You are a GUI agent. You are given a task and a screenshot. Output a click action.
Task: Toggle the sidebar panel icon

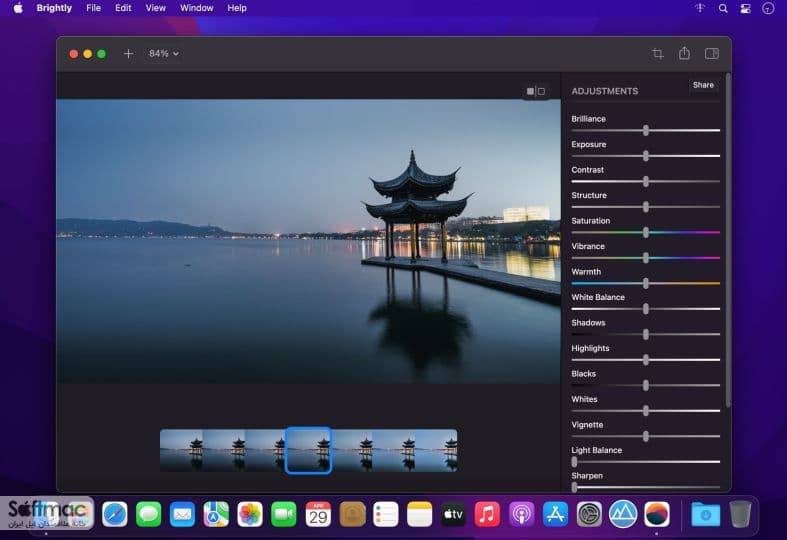pos(712,54)
